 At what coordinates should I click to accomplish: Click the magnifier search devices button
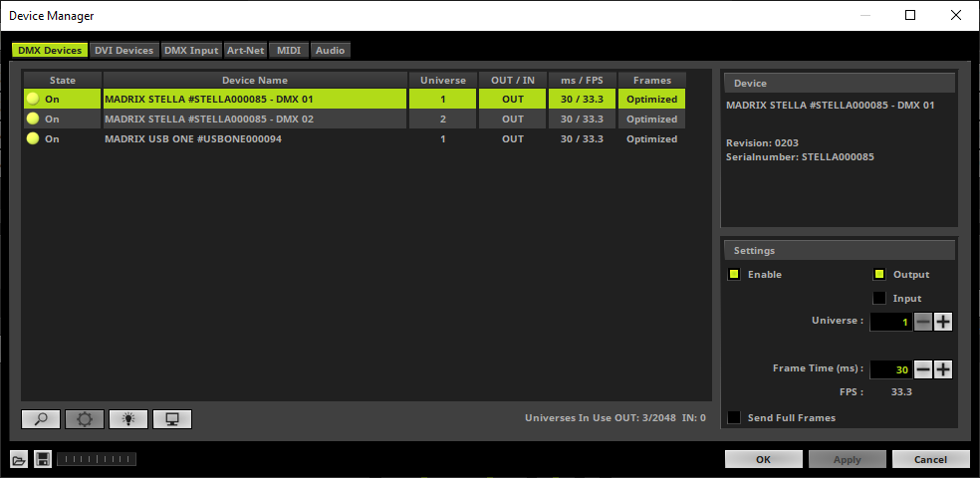[x=41, y=419]
